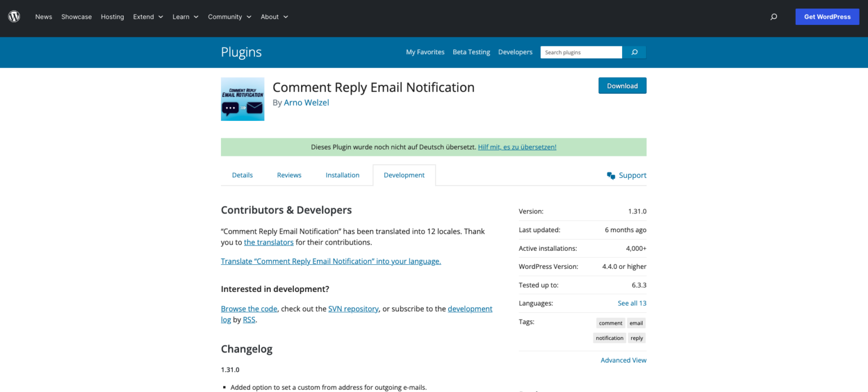Select the Get WordPress button
Screen dimensions: 868x392
[x=827, y=16]
